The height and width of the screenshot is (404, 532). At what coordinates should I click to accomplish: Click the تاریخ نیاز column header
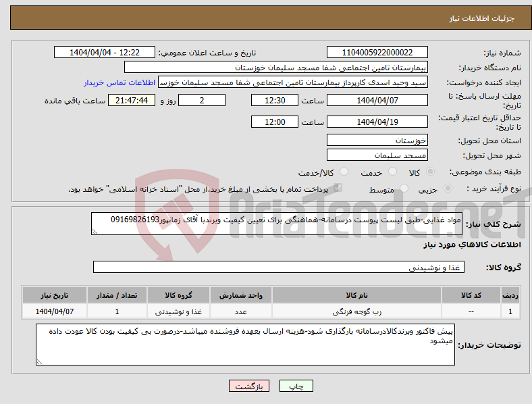(x=55, y=295)
